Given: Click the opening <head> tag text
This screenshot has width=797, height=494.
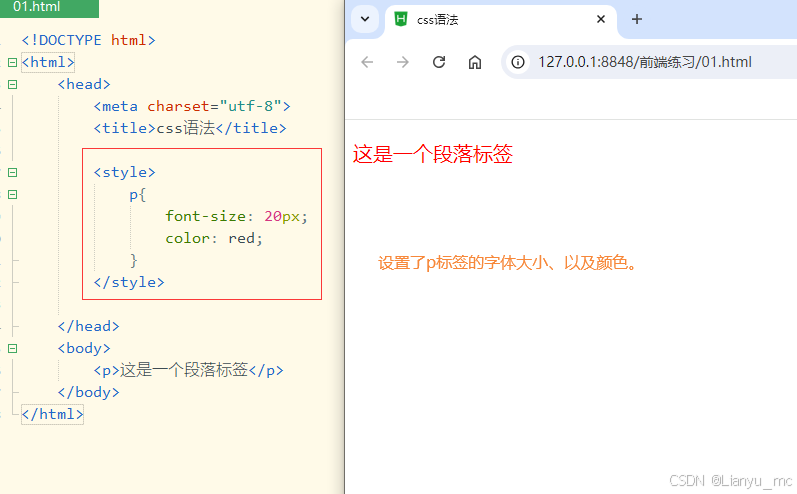Looking at the screenshot, I should coord(84,84).
